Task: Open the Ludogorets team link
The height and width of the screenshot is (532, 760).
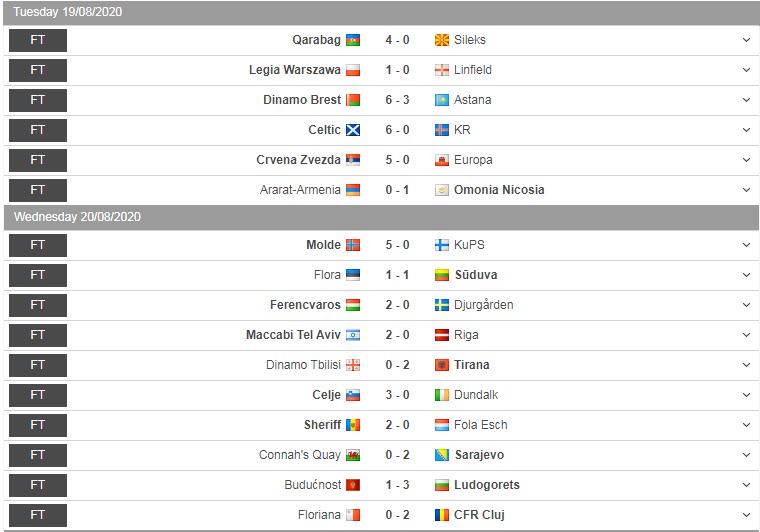Action: [487, 485]
